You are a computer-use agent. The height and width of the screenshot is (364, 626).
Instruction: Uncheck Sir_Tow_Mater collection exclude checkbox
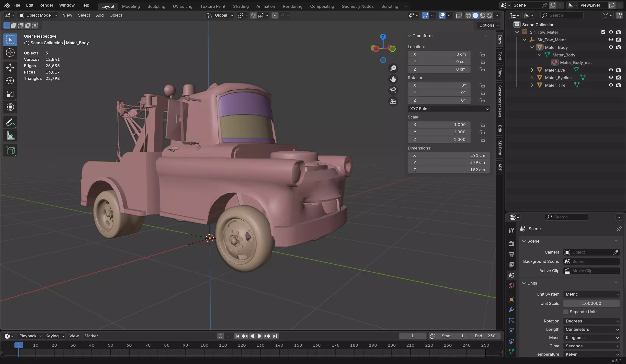tap(603, 32)
